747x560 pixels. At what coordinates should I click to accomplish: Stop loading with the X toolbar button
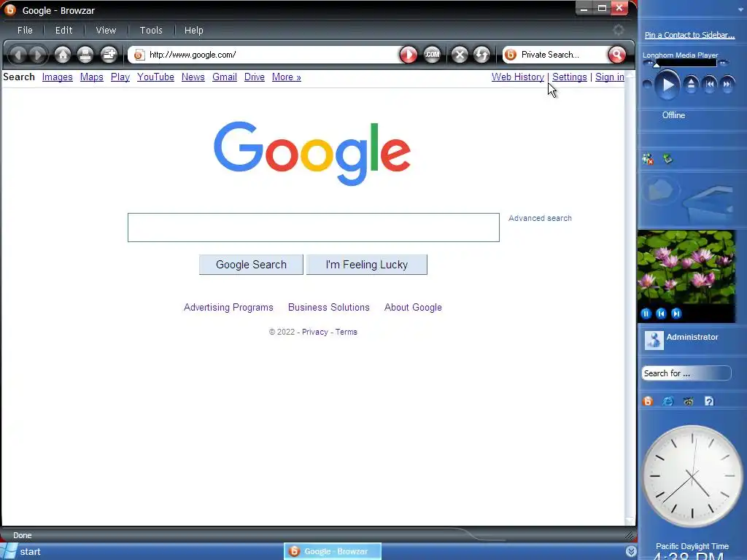(x=460, y=55)
